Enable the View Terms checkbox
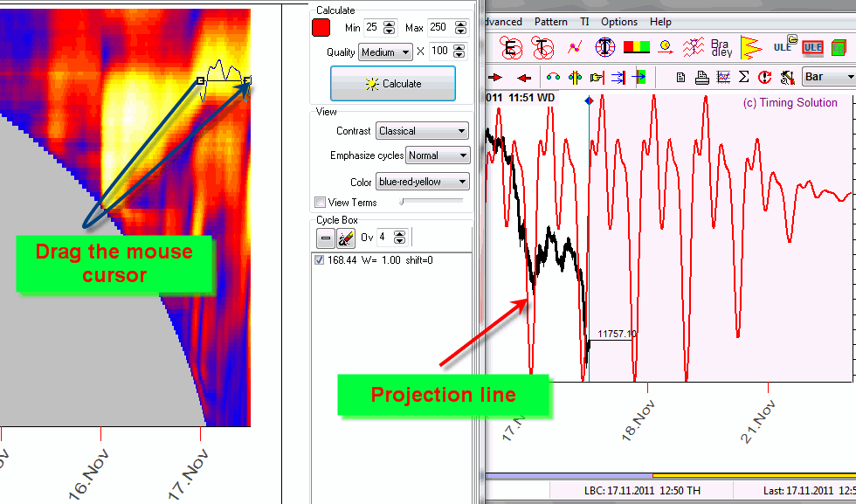 (320, 203)
